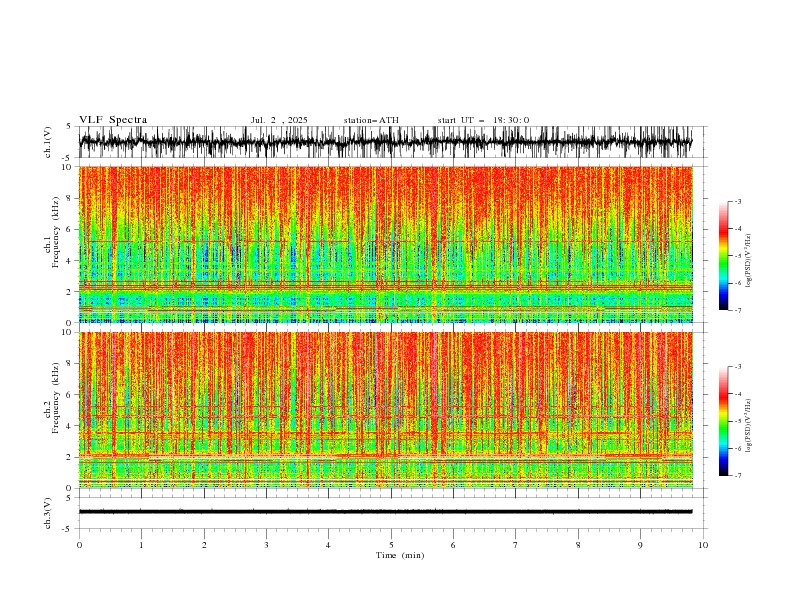This screenshot has height=612, width=792.
Task: Click the 8 kHz tick on ch.2 frequency axis
Action: point(70,364)
